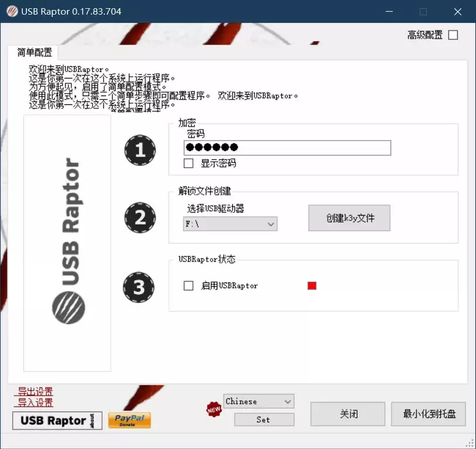The height and width of the screenshot is (449, 476).
Task: Tick the 显示密码 checkbox
Action: (x=189, y=164)
